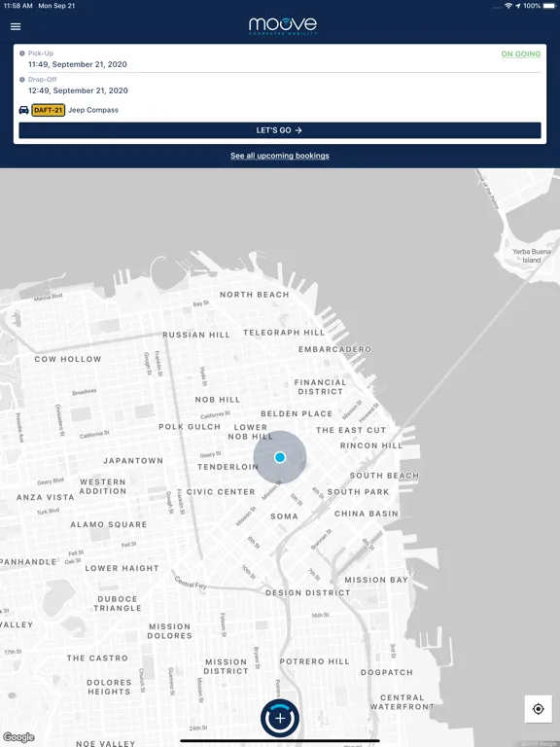
Task: Tap the Marina Blvd street label
Action: click(x=48, y=298)
